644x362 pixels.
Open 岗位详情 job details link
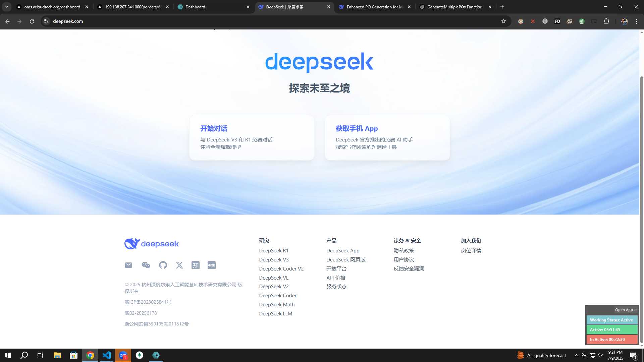point(471,251)
